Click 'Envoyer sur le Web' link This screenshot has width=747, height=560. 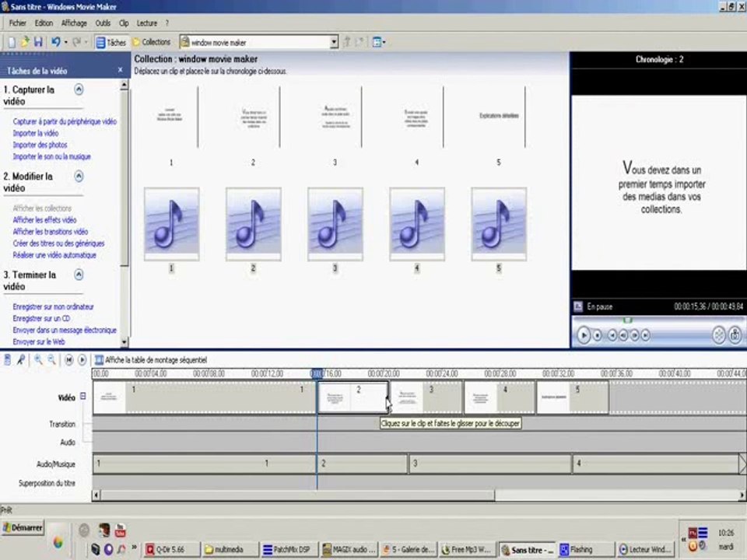click(39, 342)
